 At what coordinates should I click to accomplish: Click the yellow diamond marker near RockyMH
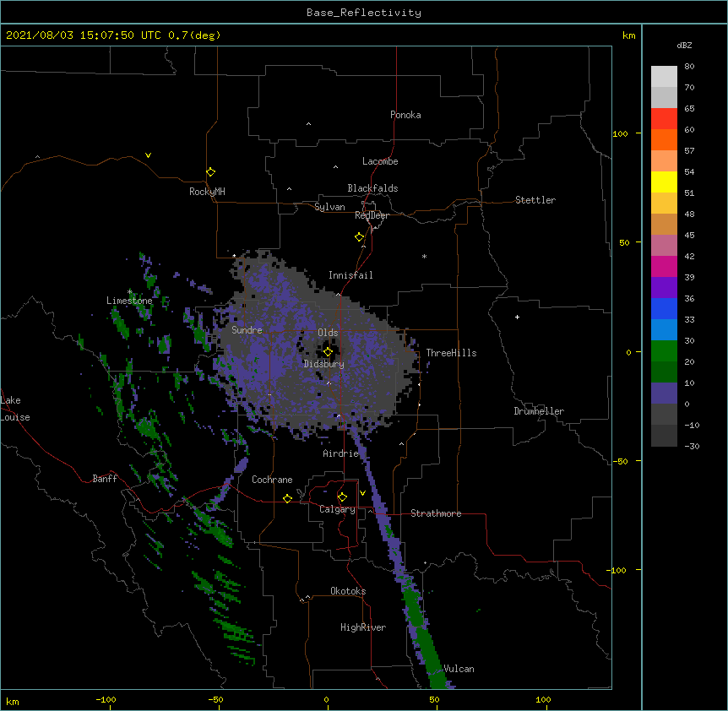click(x=211, y=172)
